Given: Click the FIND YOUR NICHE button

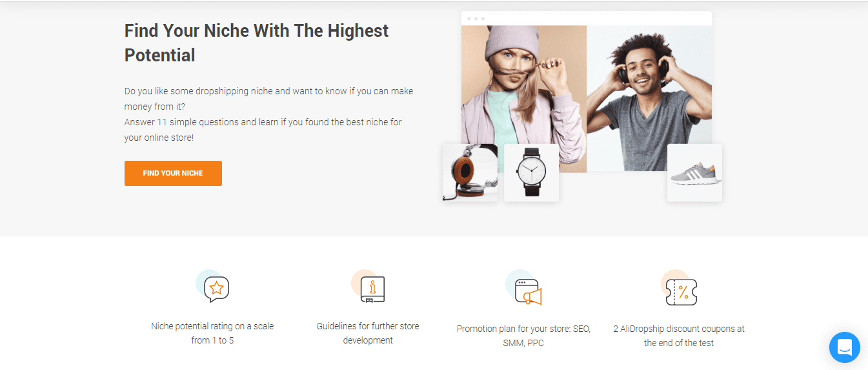Looking at the screenshot, I should (173, 173).
